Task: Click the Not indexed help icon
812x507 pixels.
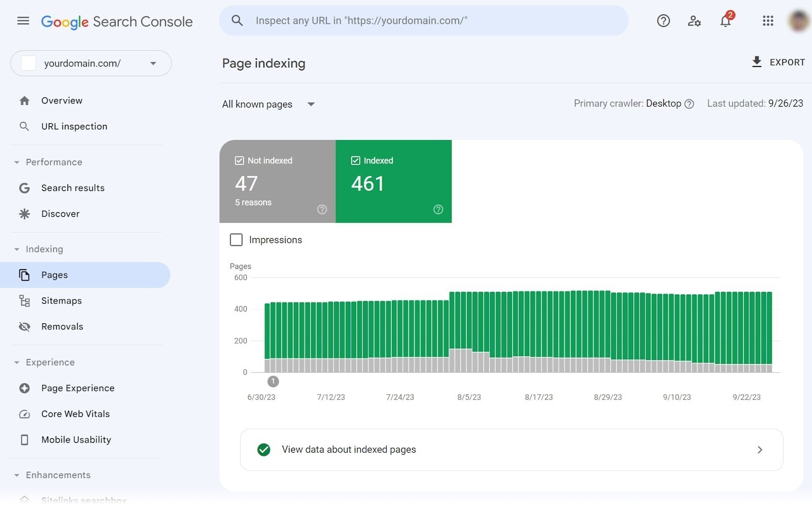Action: [x=322, y=210]
